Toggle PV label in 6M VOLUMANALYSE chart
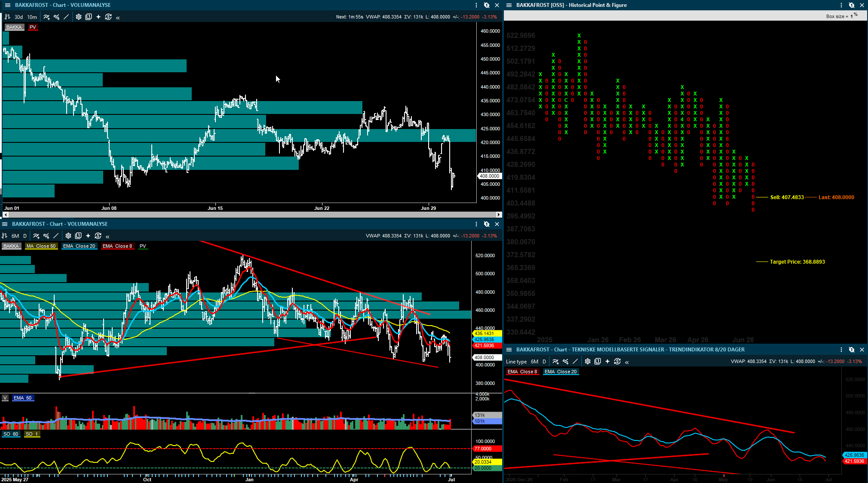Image resolution: width=868 pixels, height=483 pixels. 143,246
